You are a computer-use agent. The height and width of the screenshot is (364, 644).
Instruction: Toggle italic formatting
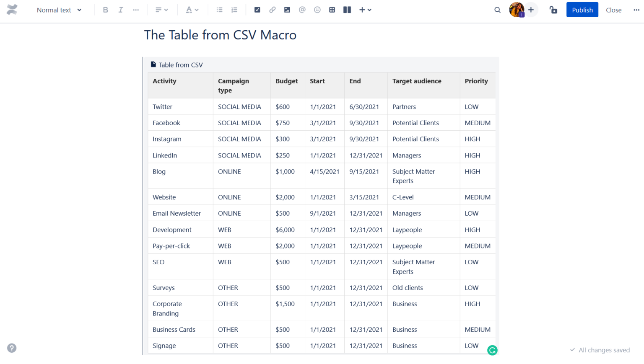click(x=120, y=10)
